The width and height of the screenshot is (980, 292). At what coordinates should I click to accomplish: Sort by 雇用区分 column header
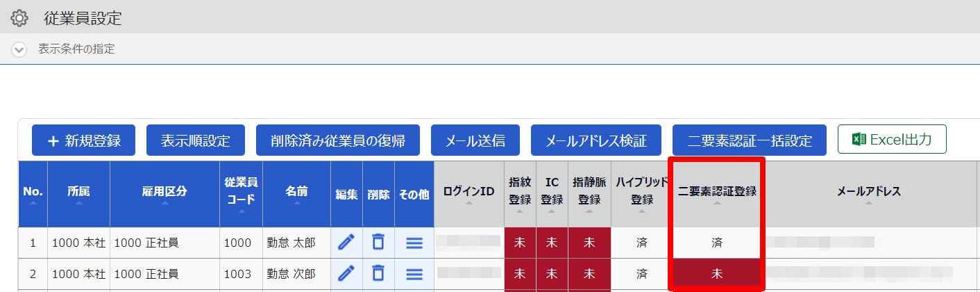[164, 194]
